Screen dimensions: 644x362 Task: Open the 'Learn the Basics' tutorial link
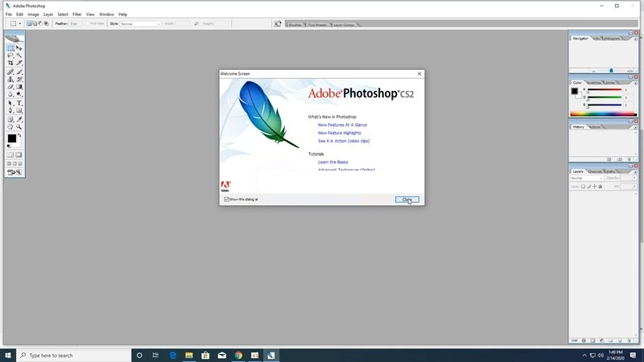coord(332,162)
